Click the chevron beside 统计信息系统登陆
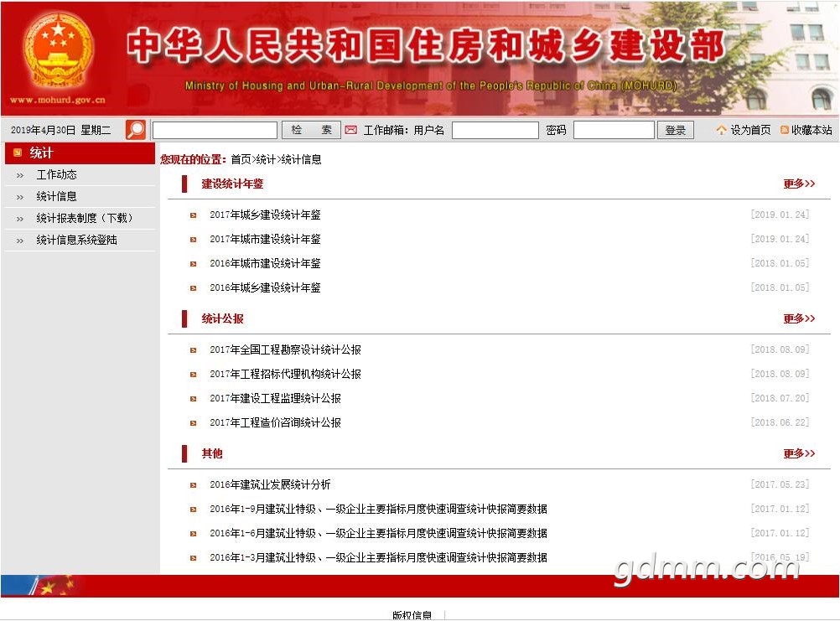Image resolution: width=840 pixels, height=621 pixels. point(20,241)
